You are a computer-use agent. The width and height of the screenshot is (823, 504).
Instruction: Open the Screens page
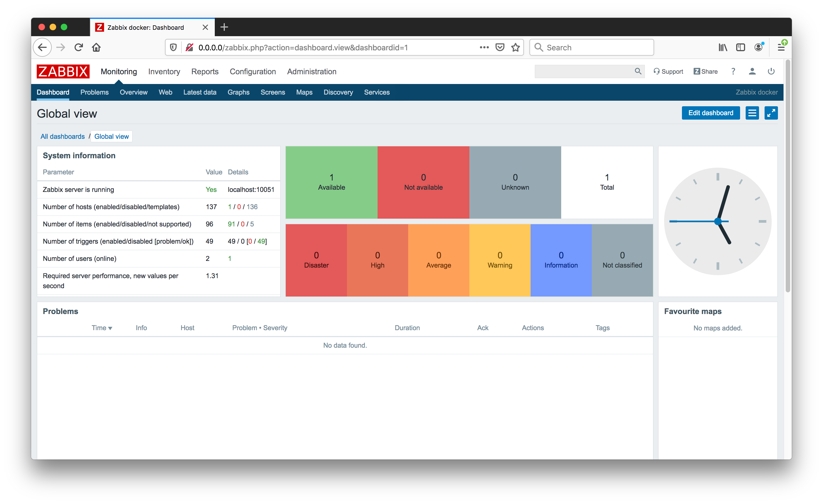click(x=273, y=92)
